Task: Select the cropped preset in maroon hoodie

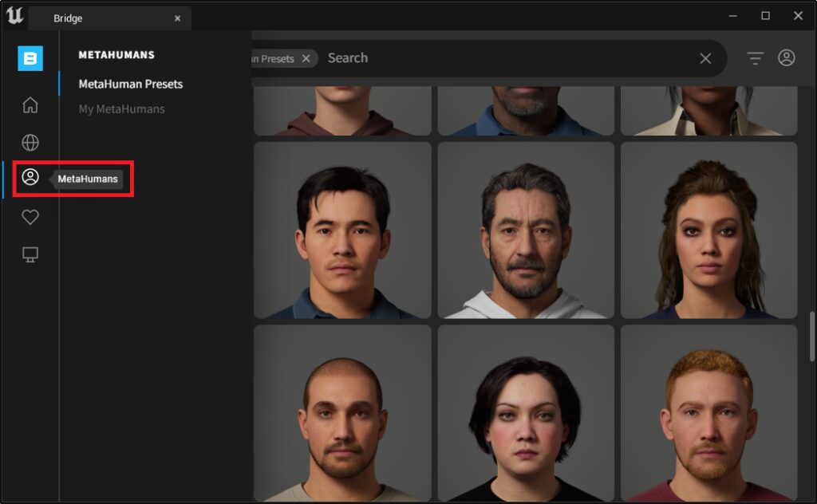Action: 342,111
